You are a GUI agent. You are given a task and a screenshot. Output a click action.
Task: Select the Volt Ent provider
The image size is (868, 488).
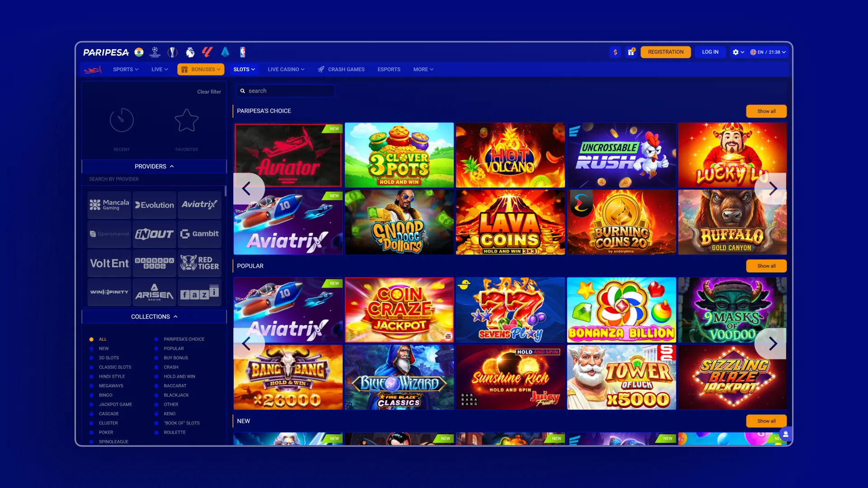[109, 263]
